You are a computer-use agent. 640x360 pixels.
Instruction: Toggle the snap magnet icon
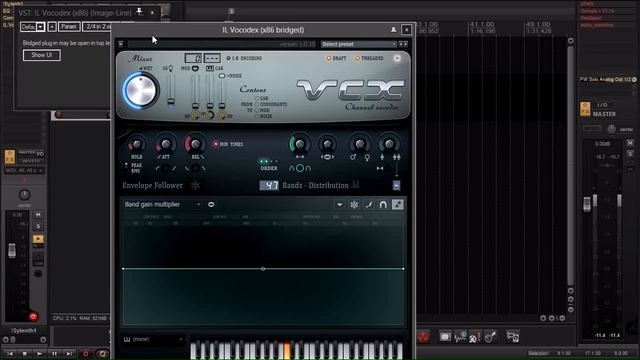383,204
